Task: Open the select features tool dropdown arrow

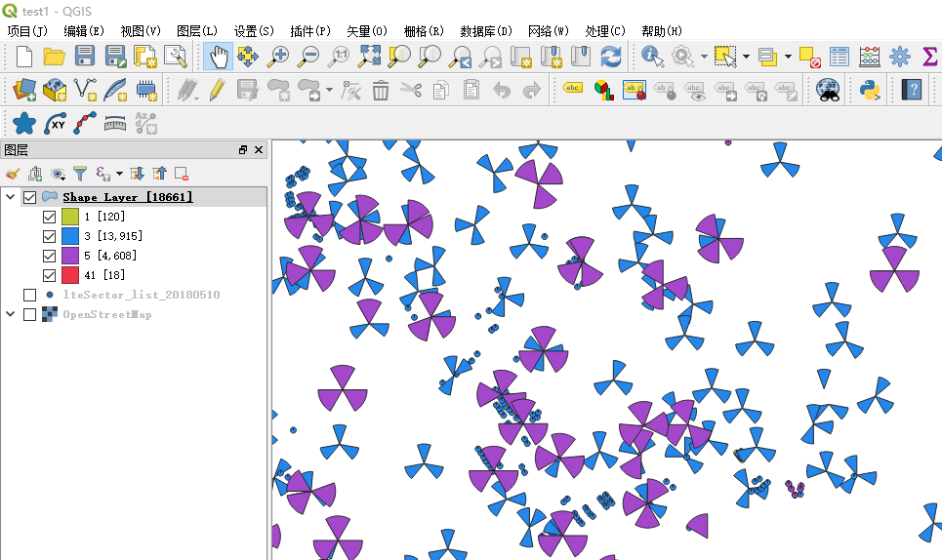Action: (746, 57)
